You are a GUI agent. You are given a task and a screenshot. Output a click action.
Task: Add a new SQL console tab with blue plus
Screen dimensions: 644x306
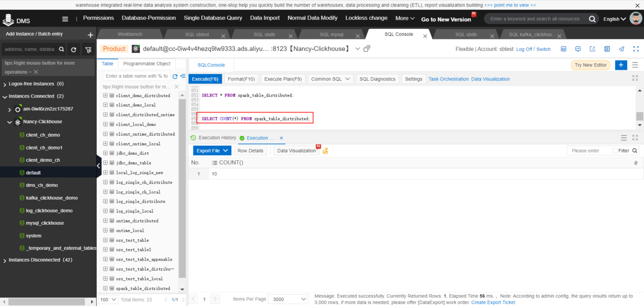point(621,65)
